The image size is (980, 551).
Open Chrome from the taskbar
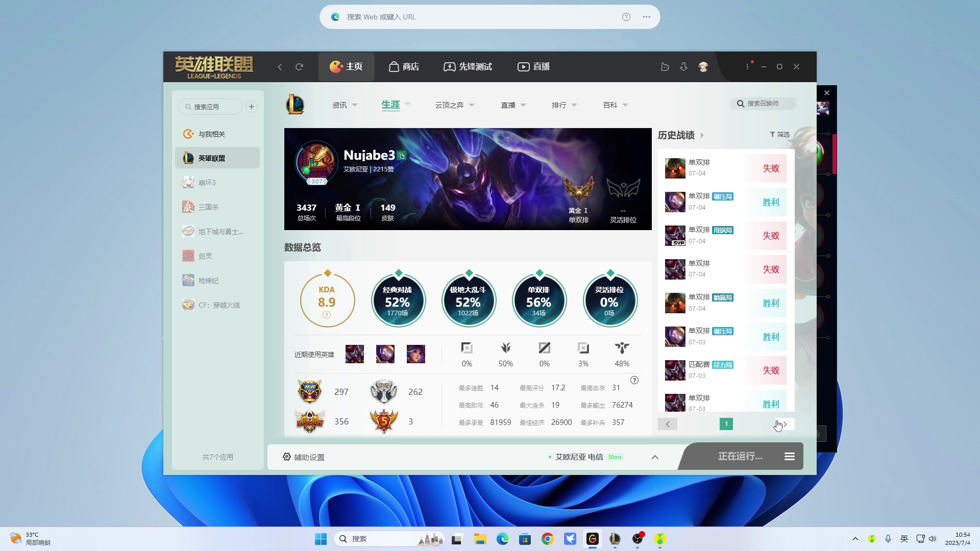click(x=547, y=539)
